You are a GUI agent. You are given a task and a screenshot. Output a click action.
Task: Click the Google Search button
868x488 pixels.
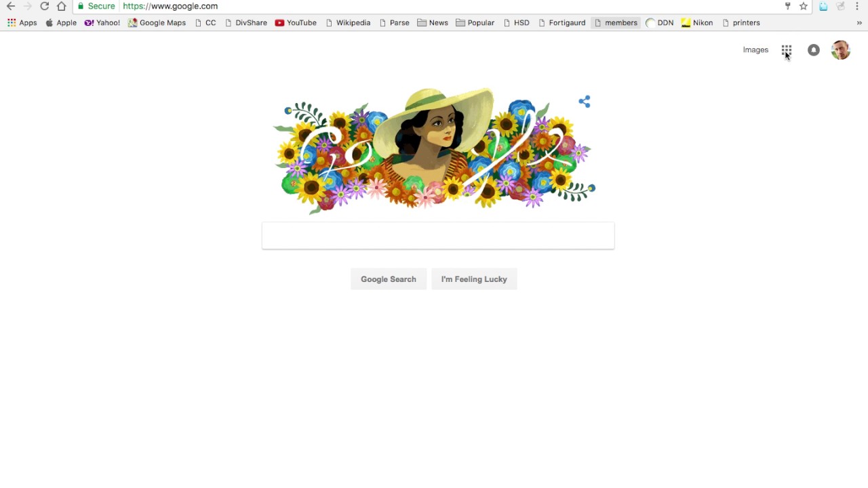tap(389, 279)
